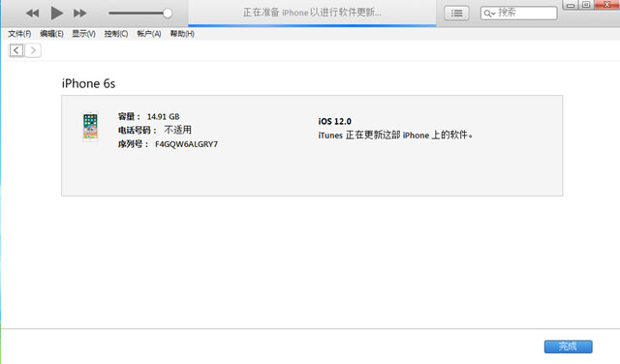
Task: Click the iOS 12.0 version text
Action: click(x=334, y=121)
